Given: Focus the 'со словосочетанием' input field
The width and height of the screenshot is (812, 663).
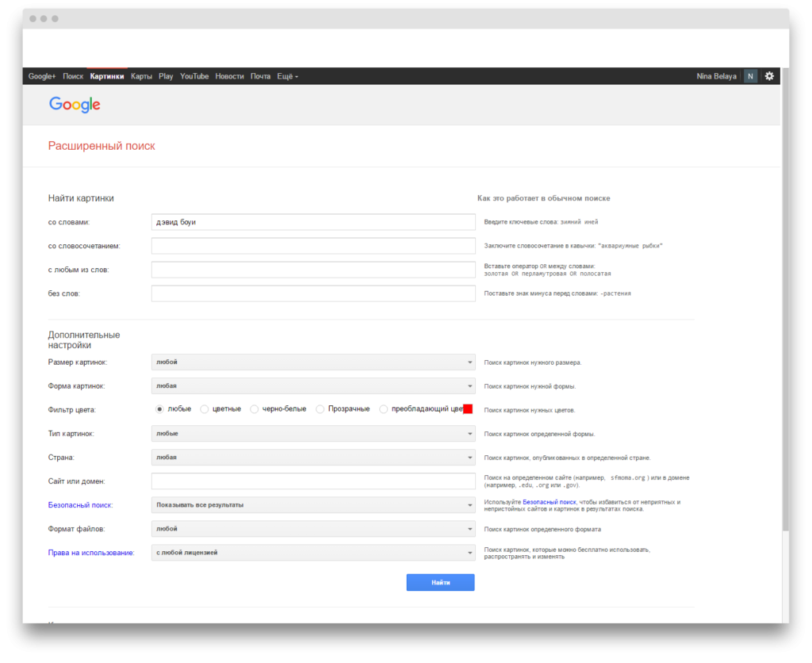Looking at the screenshot, I should pos(313,246).
